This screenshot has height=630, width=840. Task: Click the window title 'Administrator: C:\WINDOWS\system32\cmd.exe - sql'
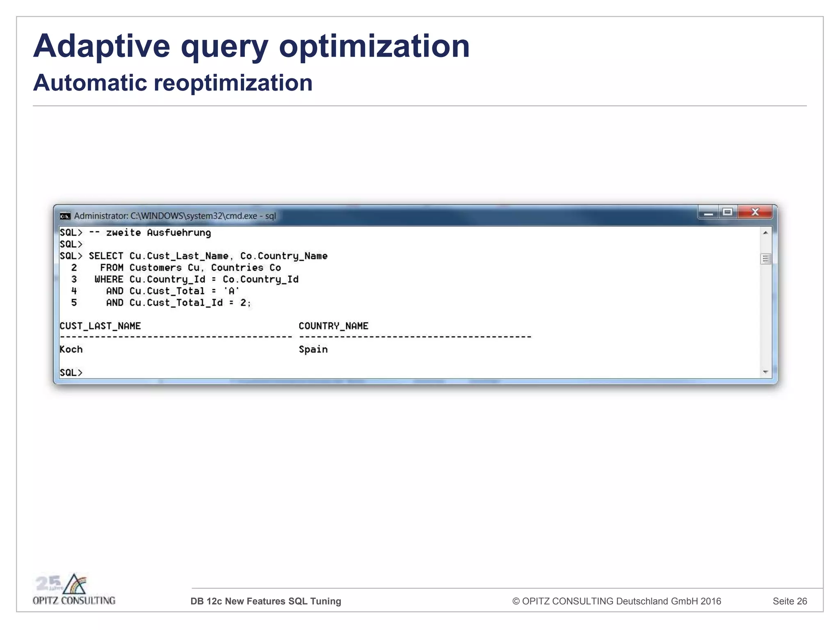175,216
